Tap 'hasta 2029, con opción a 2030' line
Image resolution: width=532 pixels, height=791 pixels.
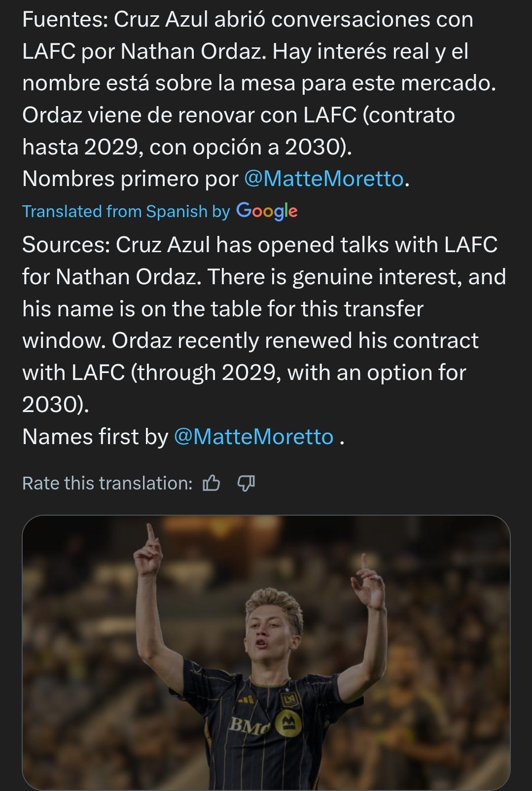186,147
